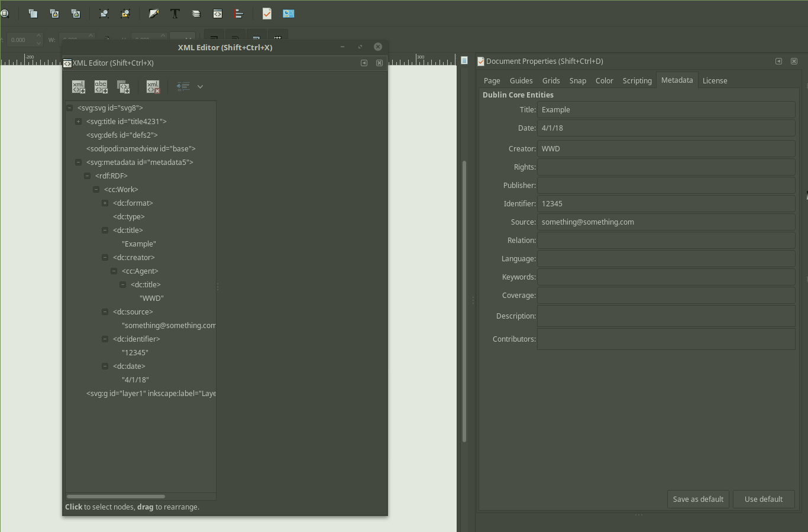The width and height of the screenshot is (808, 532).
Task: Click Delete node icon in XML Editor
Action: tap(153, 87)
